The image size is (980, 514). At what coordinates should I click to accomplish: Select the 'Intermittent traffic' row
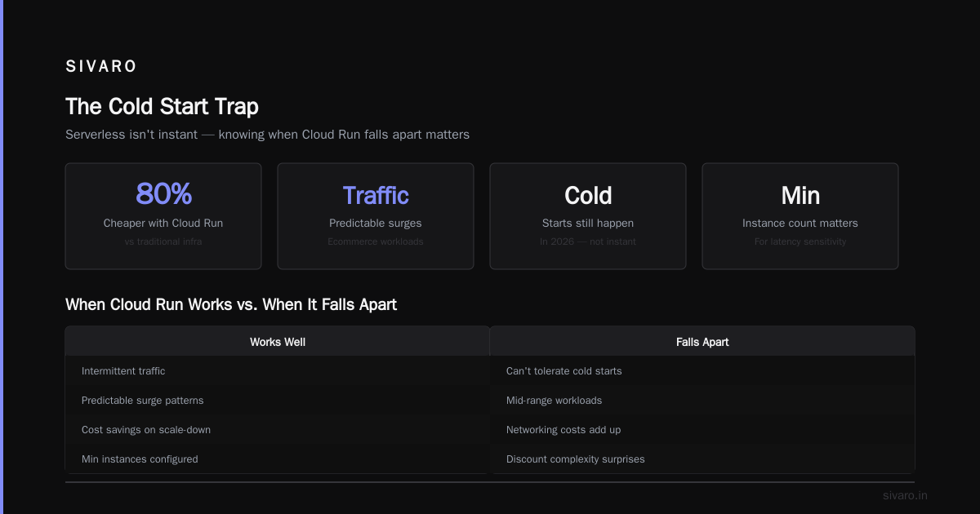pos(278,370)
